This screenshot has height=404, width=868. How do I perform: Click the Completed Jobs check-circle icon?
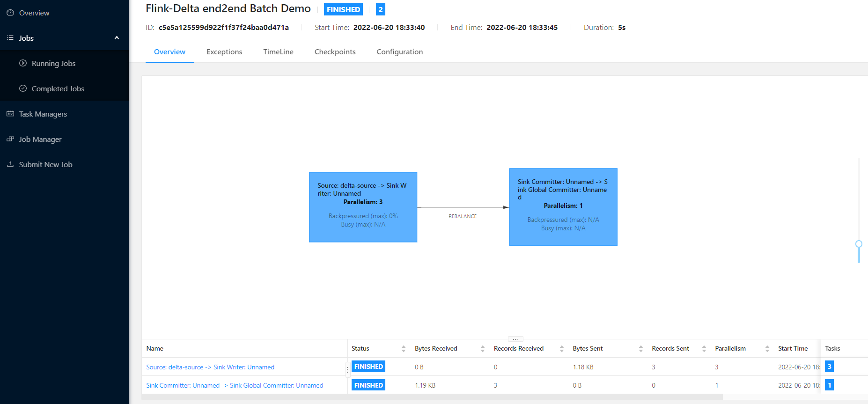[23, 88]
